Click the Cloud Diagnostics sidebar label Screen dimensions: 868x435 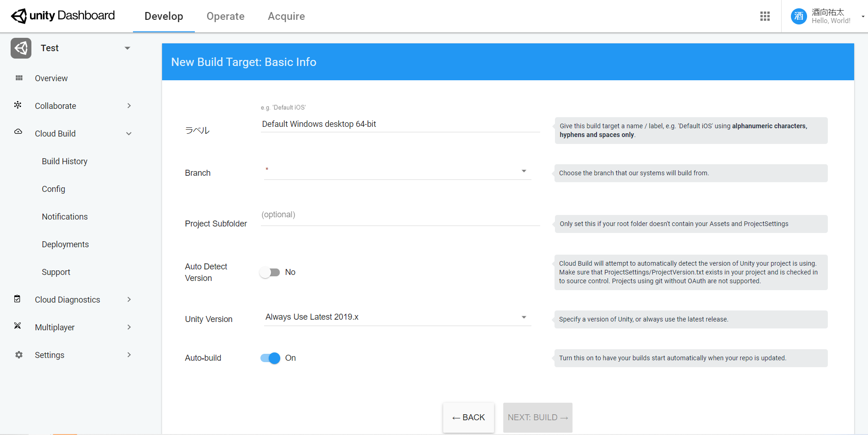[x=67, y=300]
